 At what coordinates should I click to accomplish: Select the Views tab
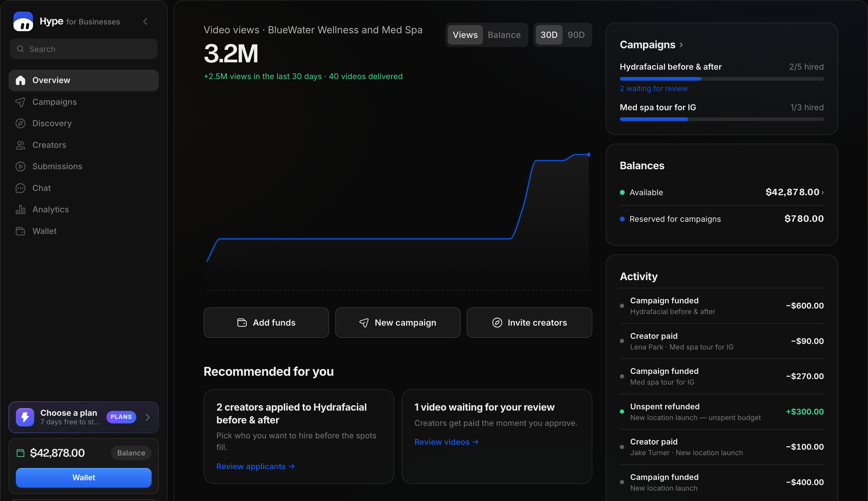(465, 35)
